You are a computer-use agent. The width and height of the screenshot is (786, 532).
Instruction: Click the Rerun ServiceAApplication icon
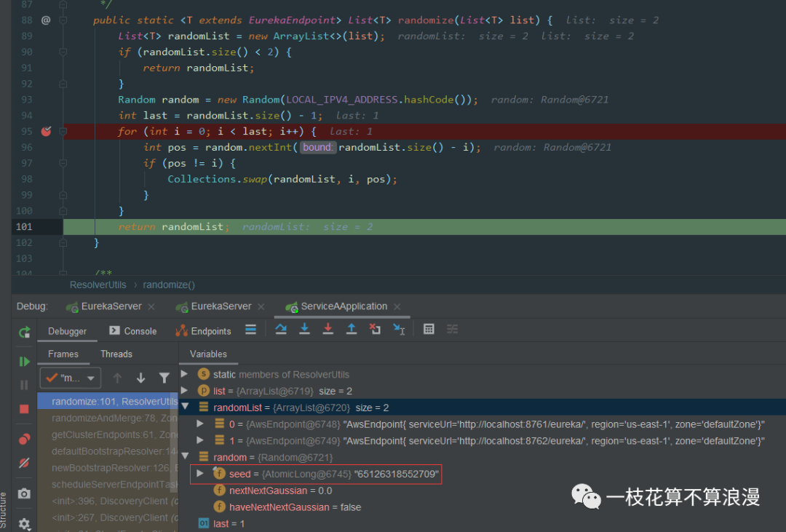24,332
